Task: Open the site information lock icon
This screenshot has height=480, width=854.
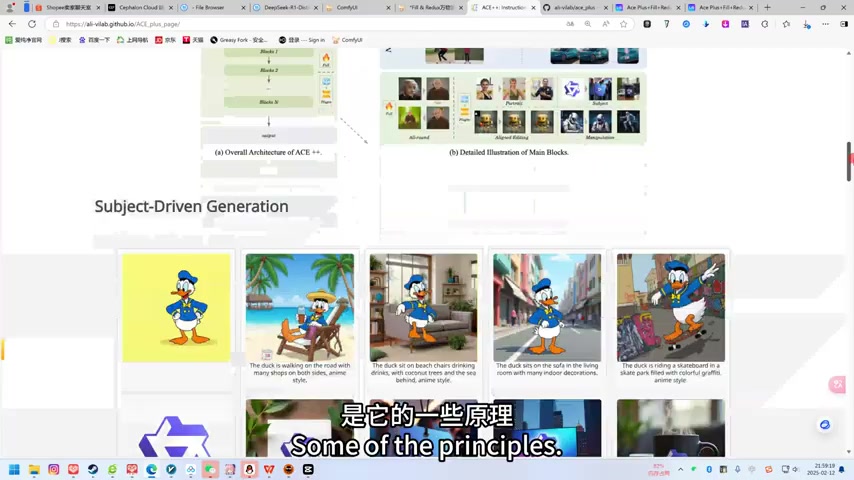Action: click(56, 24)
